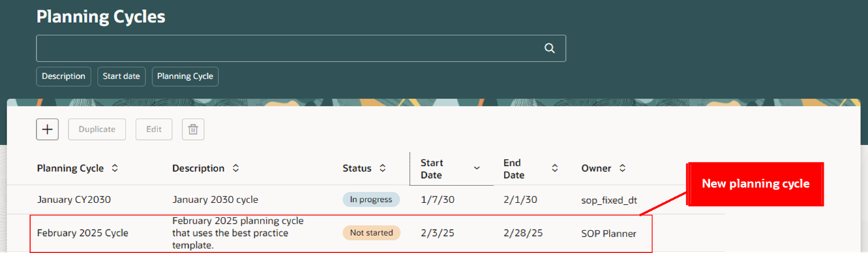Click the trash delete icon
Screen dimensions: 868x253
(193, 129)
